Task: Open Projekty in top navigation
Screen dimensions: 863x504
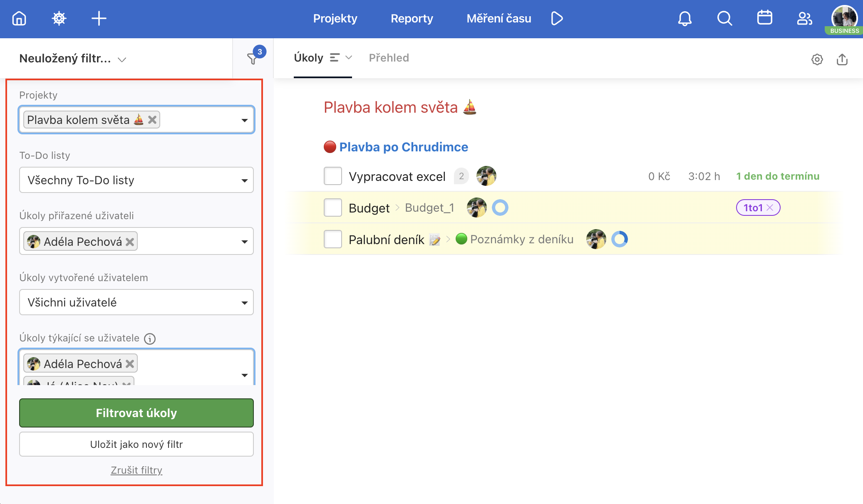Action: point(335,18)
